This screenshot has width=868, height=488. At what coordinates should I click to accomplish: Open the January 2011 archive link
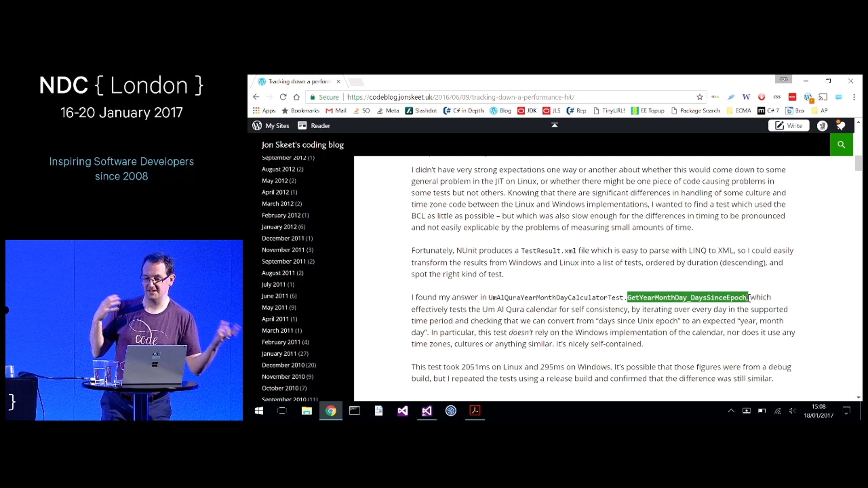coord(285,354)
